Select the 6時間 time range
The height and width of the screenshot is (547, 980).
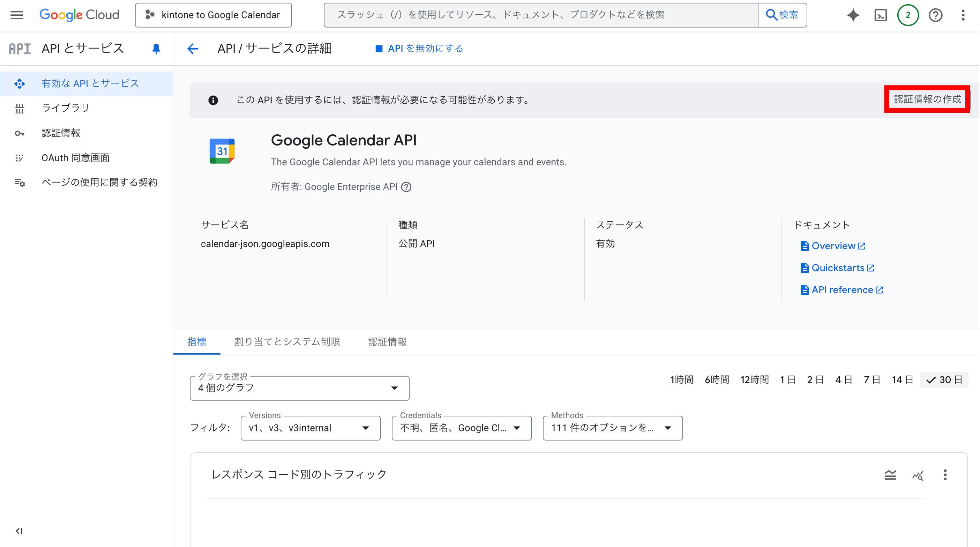(x=717, y=380)
